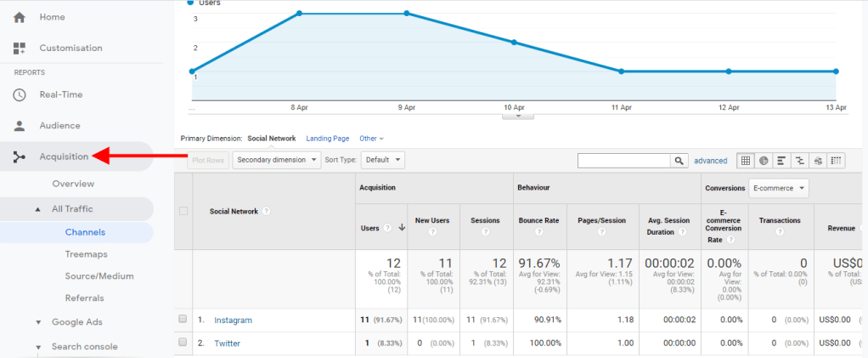
Task: Click the table search input field
Action: pos(623,160)
